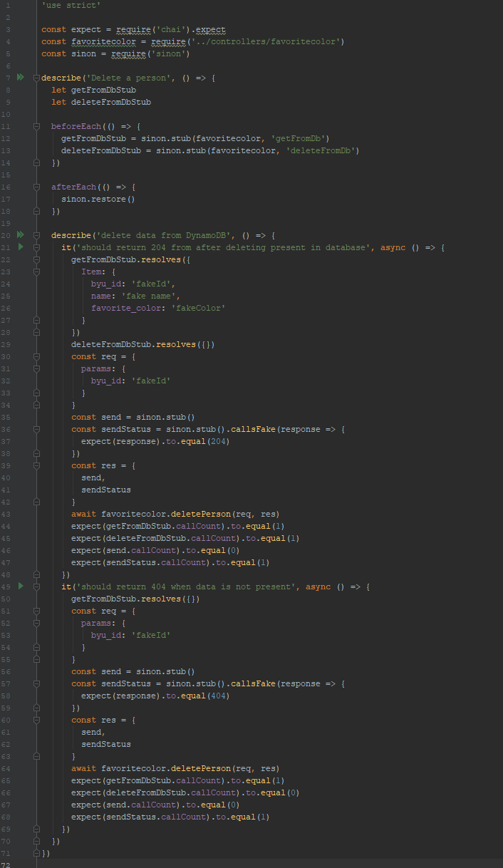The width and height of the screenshot is (503, 868).
Task: Click fold end marker on line 18
Action: tap(36, 211)
